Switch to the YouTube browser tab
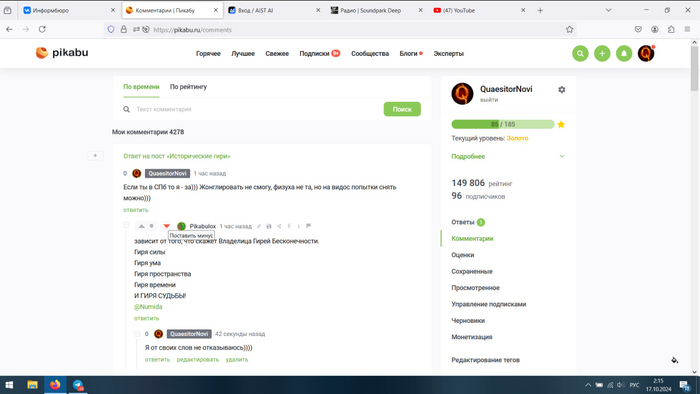This screenshot has height=394, width=700. 479,10
